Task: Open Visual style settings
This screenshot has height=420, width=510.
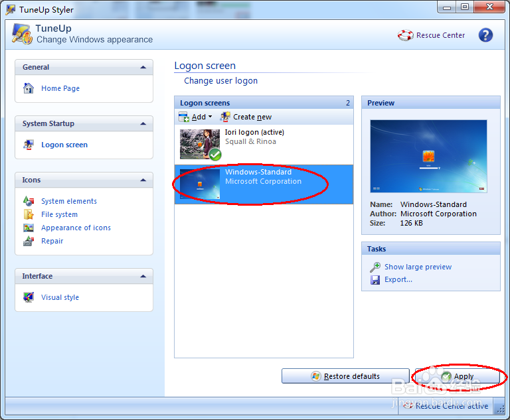Action: click(60, 297)
